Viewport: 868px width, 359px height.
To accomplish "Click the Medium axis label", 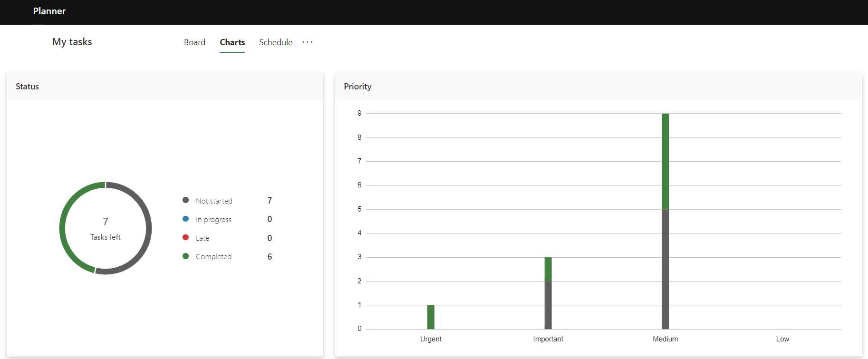I will point(665,339).
